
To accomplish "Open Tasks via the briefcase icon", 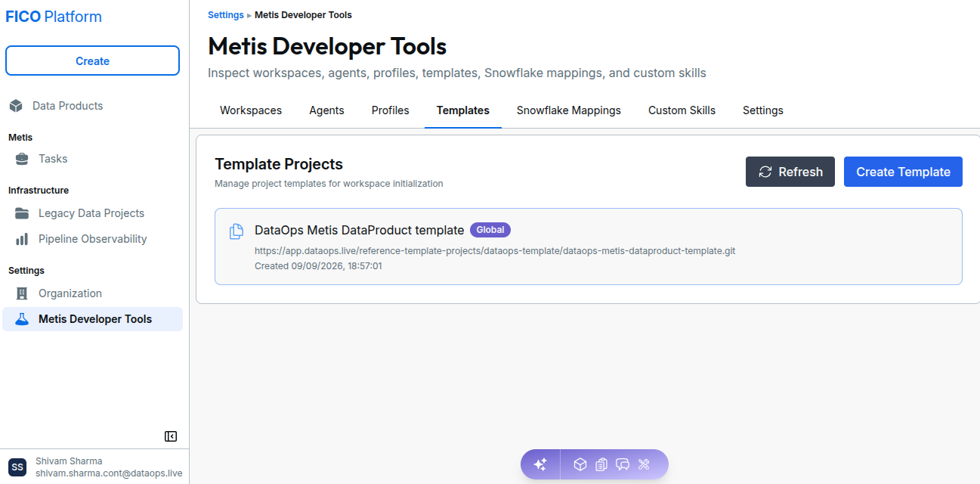I will [x=23, y=159].
